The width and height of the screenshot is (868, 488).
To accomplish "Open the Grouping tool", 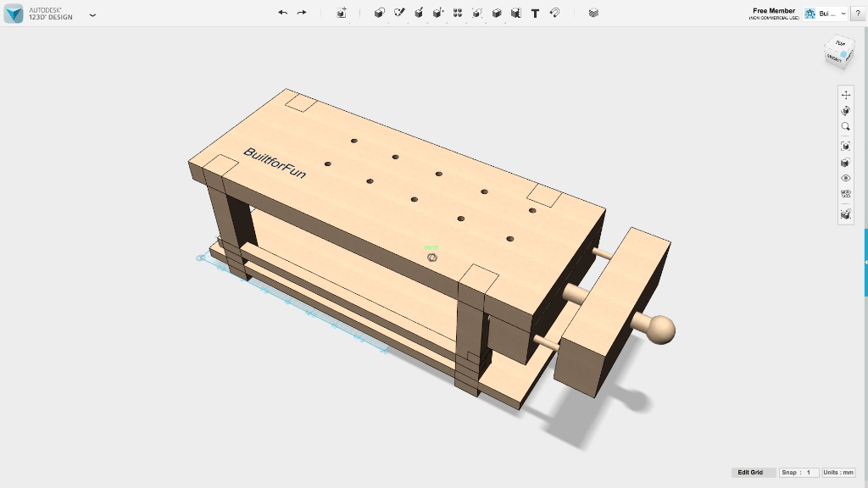I will click(477, 13).
